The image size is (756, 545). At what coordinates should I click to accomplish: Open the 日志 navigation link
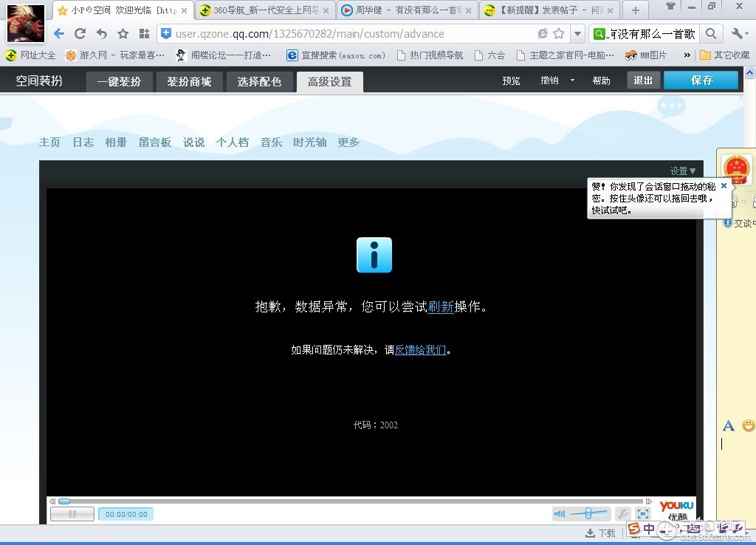(x=83, y=143)
